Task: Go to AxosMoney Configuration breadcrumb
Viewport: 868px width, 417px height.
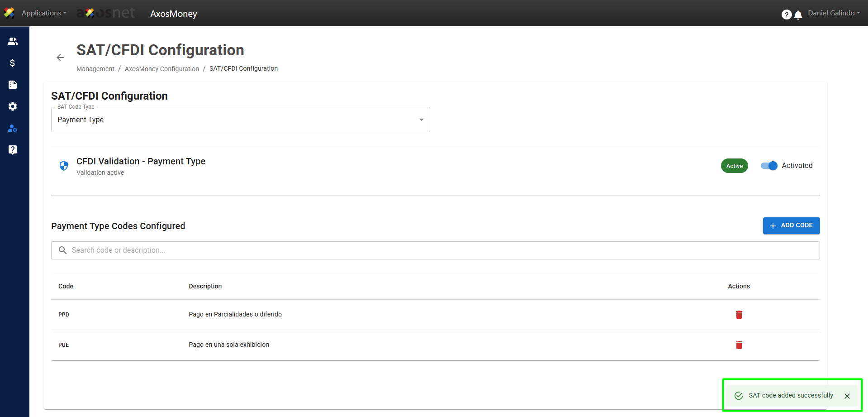Action: [162, 69]
